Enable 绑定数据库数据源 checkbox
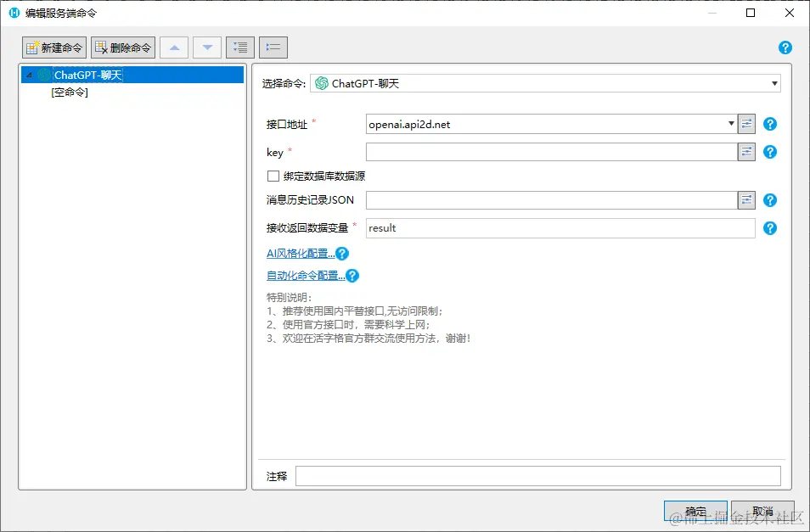810x532 pixels. point(273,176)
